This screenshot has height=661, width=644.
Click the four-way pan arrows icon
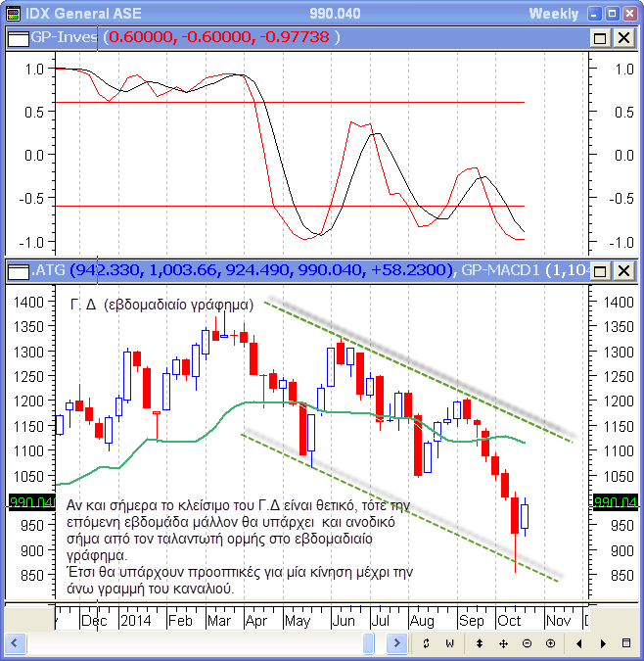[x=503, y=643]
